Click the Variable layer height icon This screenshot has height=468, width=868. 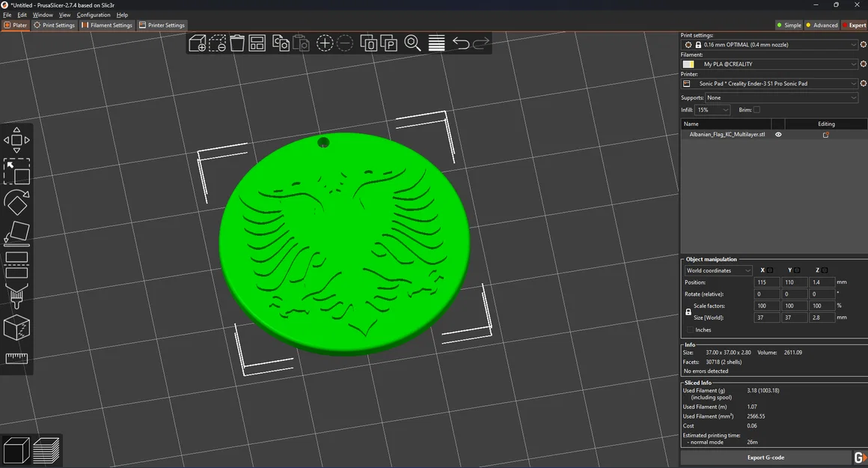pyautogui.click(x=437, y=43)
